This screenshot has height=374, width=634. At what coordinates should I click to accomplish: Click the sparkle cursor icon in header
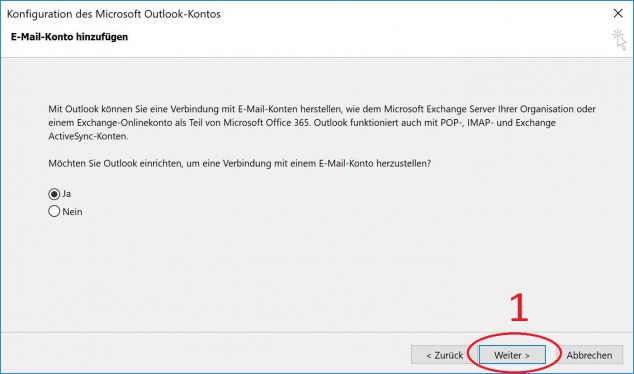tap(619, 39)
